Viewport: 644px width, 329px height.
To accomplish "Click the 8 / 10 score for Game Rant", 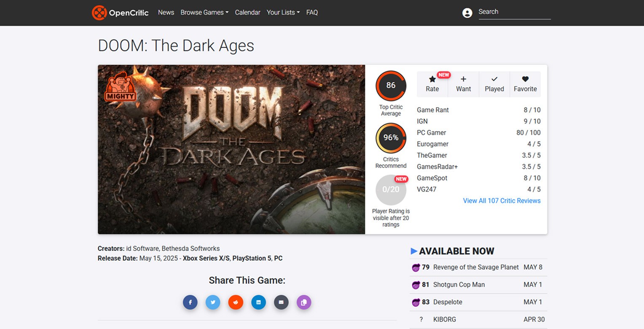I will (532, 110).
